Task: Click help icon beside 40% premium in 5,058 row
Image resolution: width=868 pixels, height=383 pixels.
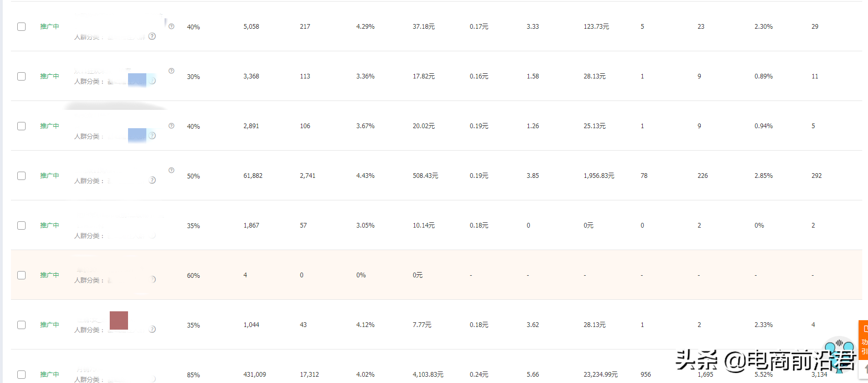Action: 171,26
